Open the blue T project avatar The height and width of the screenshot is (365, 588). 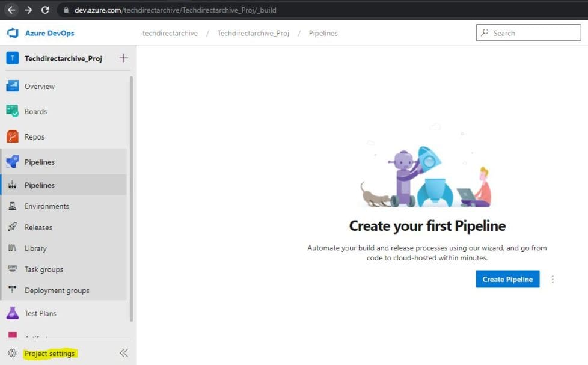coord(13,58)
